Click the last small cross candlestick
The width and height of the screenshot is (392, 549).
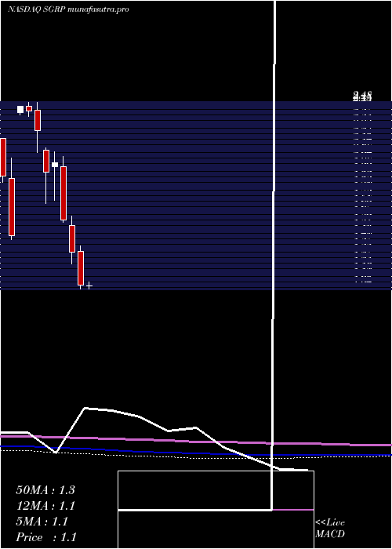click(x=89, y=285)
